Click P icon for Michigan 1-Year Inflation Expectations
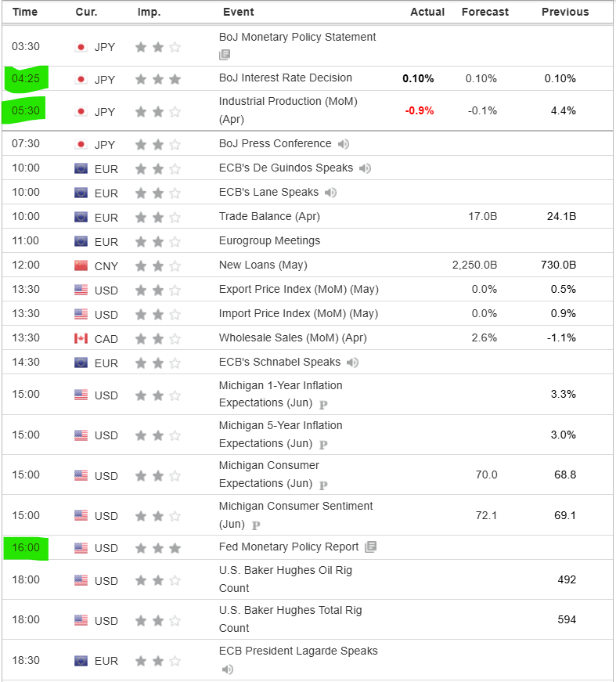Image resolution: width=616 pixels, height=682 pixels. [322, 404]
